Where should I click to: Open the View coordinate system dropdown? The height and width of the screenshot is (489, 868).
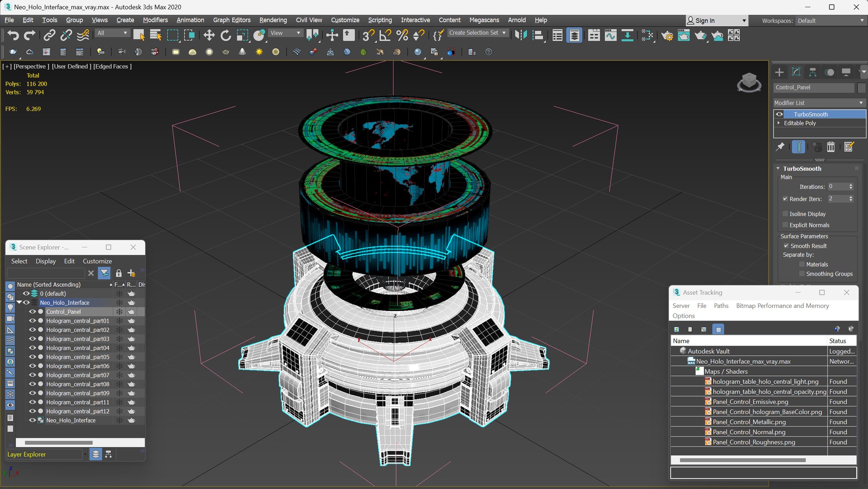[x=285, y=33]
